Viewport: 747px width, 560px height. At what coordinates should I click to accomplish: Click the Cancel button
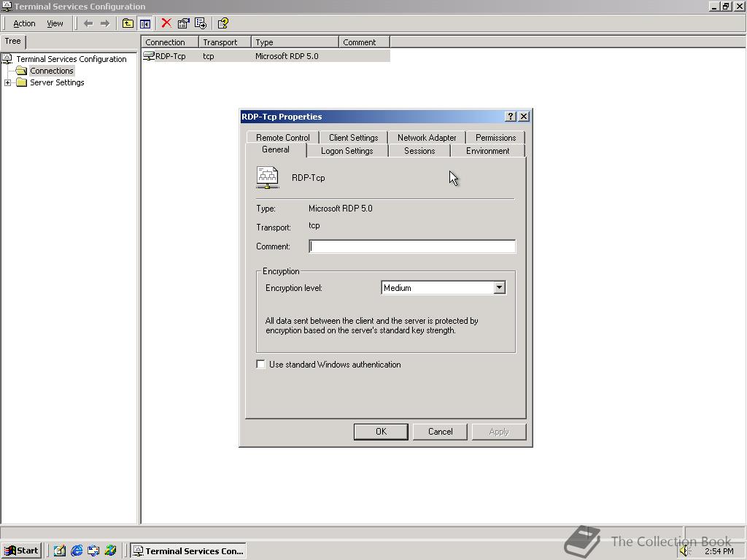click(440, 432)
